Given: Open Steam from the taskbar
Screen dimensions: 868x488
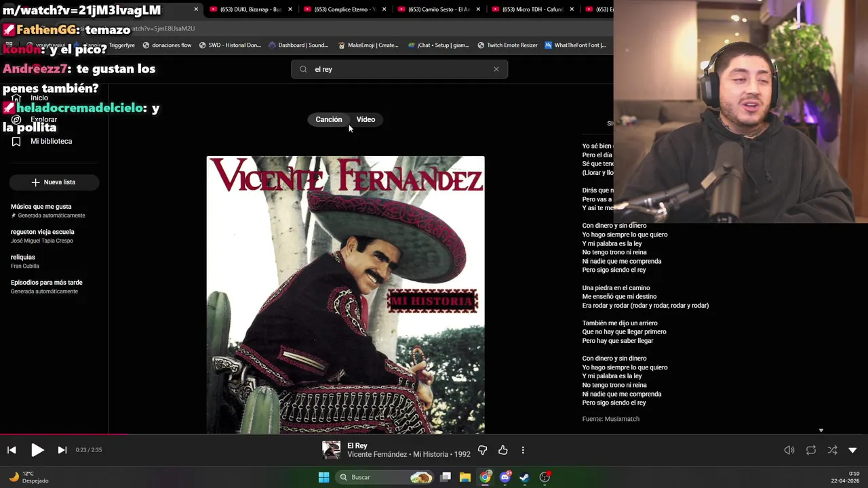Looking at the screenshot, I should pos(524,477).
